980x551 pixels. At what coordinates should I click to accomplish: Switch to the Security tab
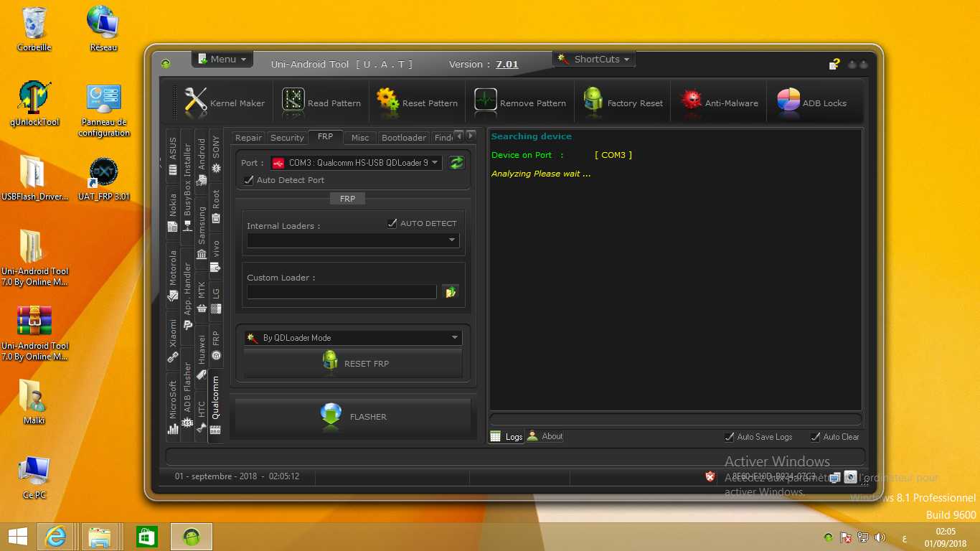(287, 138)
